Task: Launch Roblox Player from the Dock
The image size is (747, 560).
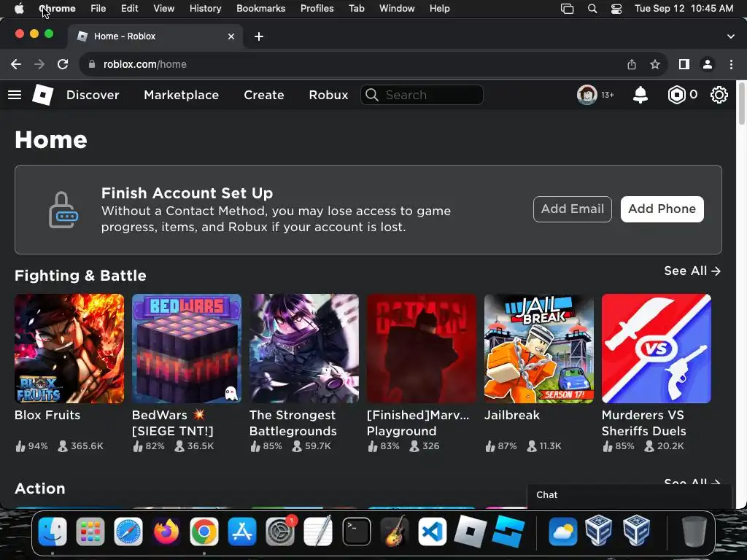Action: click(x=471, y=532)
